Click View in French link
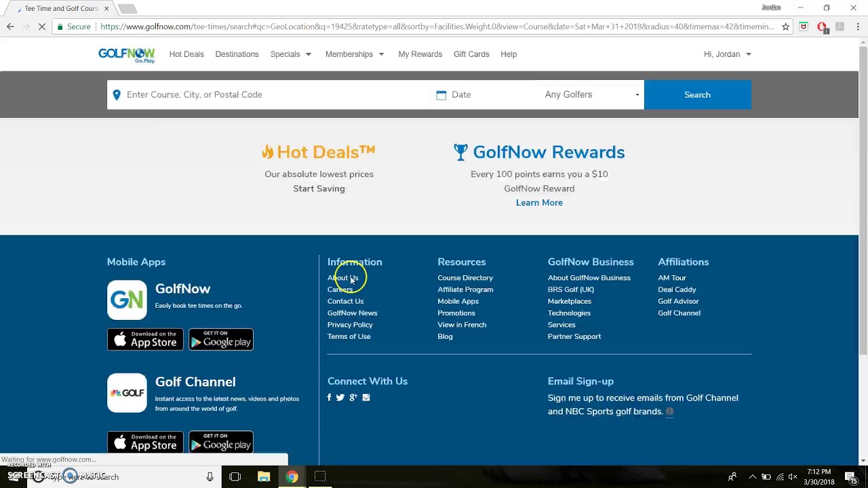 pos(462,325)
